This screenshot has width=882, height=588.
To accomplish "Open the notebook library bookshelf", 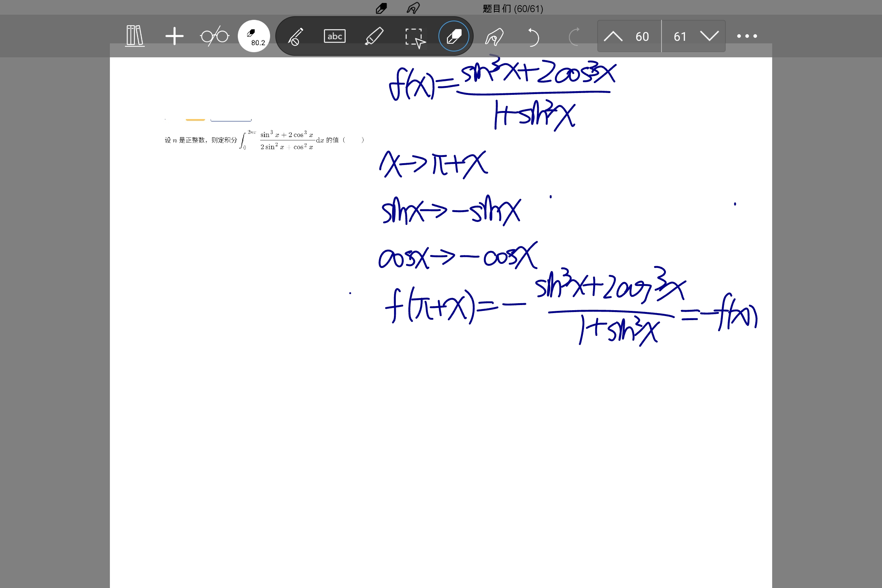I will pos(135,36).
